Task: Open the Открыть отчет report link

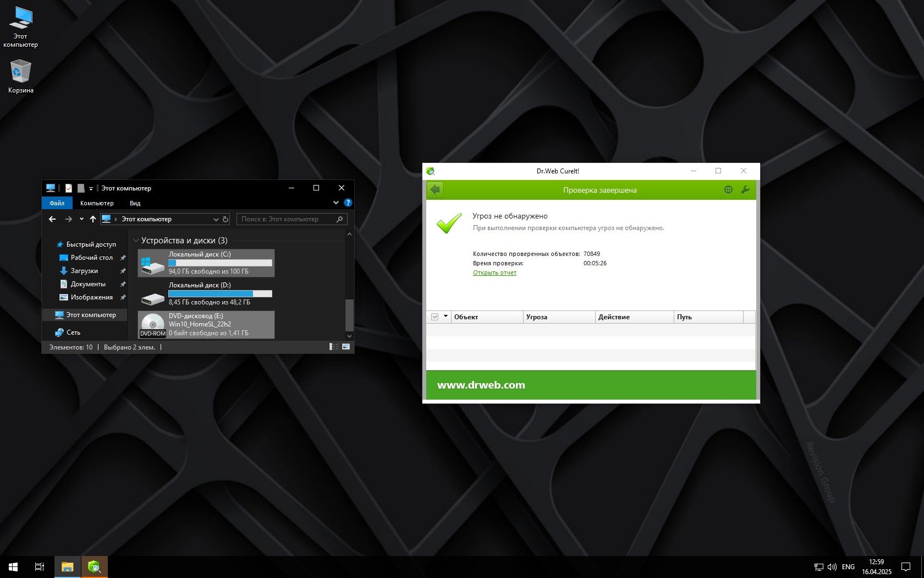Action: pyautogui.click(x=494, y=272)
